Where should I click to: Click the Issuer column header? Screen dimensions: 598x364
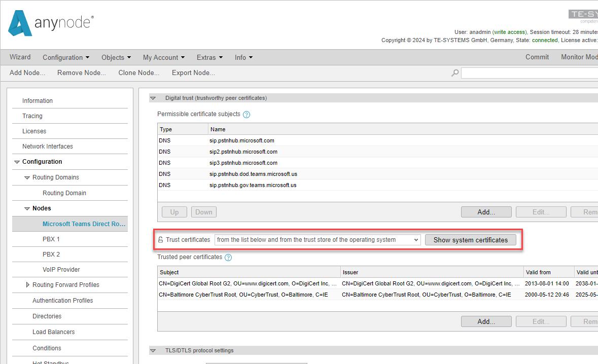pyautogui.click(x=432, y=272)
